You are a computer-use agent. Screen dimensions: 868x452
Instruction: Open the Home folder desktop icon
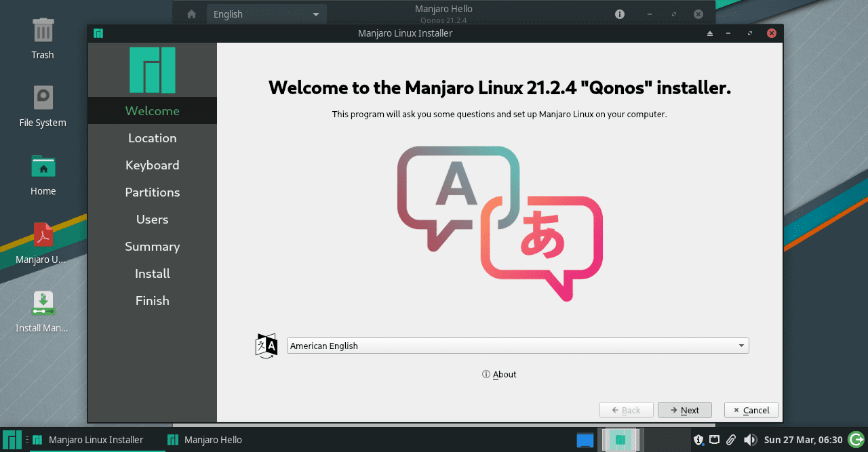(x=43, y=167)
